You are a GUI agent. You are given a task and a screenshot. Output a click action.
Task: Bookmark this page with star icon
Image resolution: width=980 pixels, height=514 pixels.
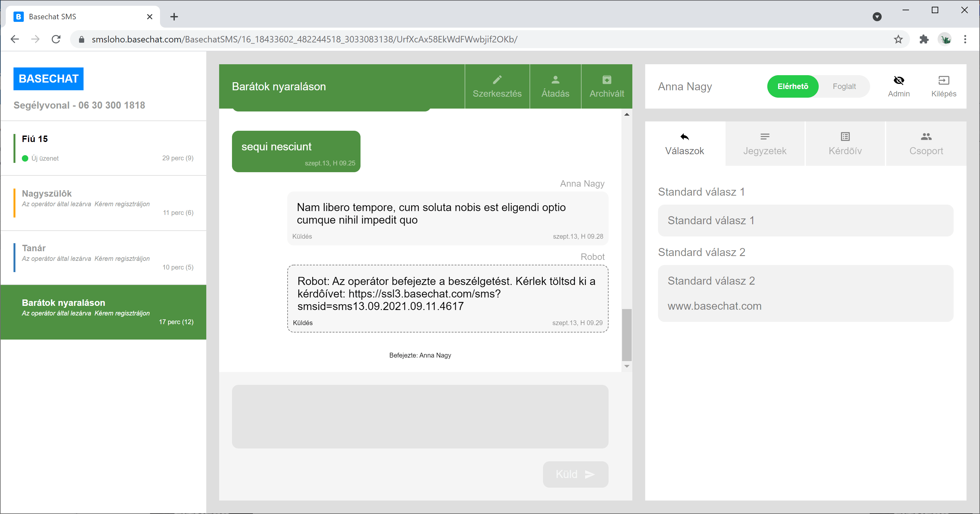(x=898, y=39)
